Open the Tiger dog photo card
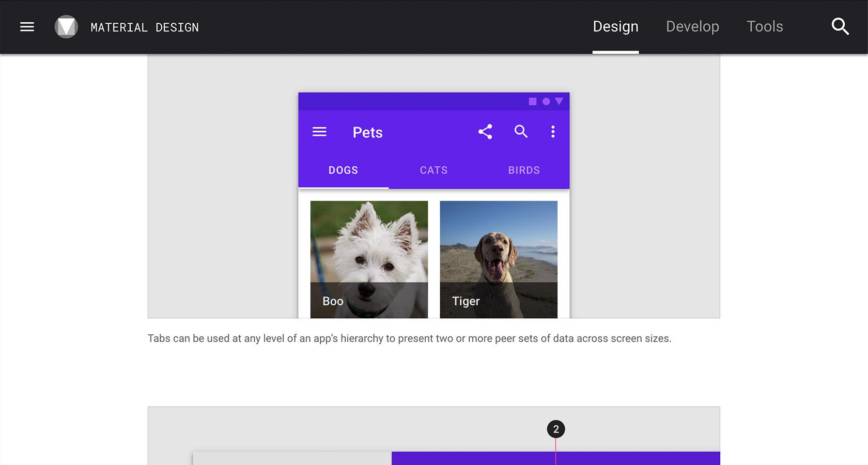This screenshot has height=465, width=868. point(499,259)
